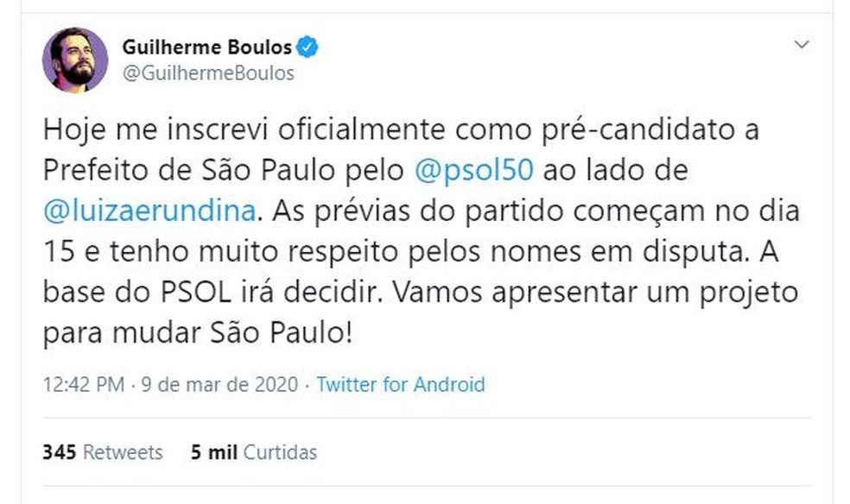Click the Retweets count number 345
The height and width of the screenshot is (504, 850).
(x=57, y=452)
